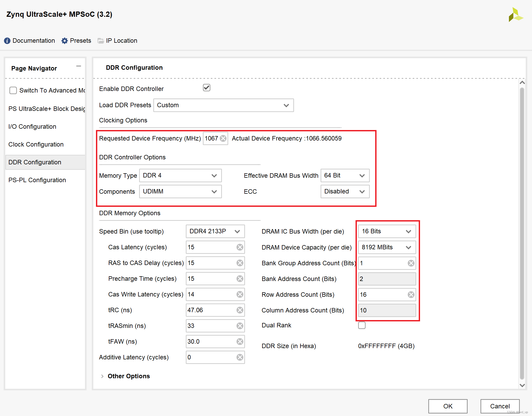Viewport: 532px width, 416px height.
Task: Check the Dual Rank checkbox
Action: (x=362, y=325)
